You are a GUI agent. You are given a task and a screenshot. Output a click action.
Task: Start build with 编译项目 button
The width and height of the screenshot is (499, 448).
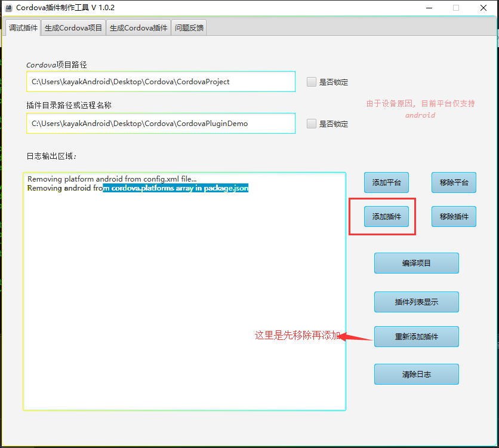tap(417, 263)
